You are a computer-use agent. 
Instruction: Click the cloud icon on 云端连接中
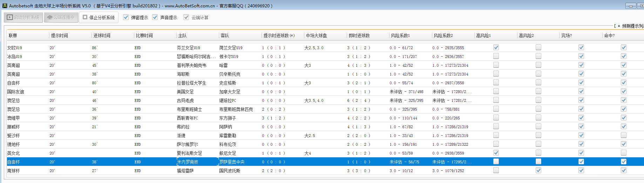pos(49,17)
